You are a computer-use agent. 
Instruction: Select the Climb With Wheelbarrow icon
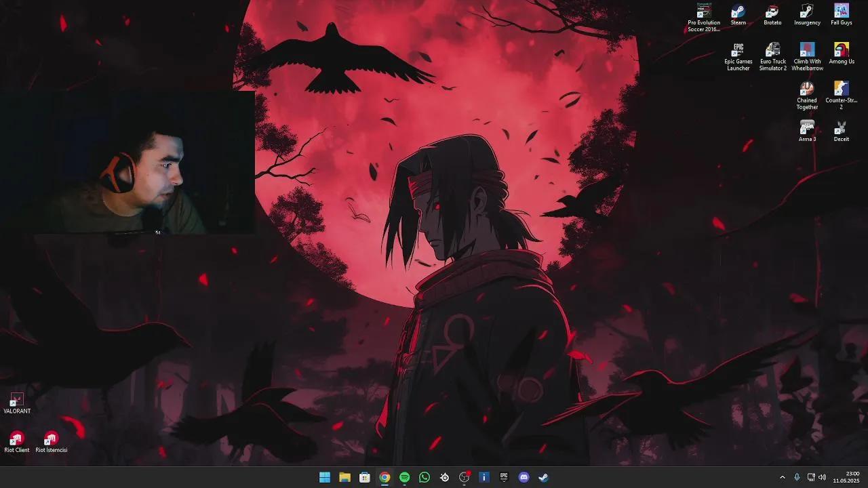(807, 57)
